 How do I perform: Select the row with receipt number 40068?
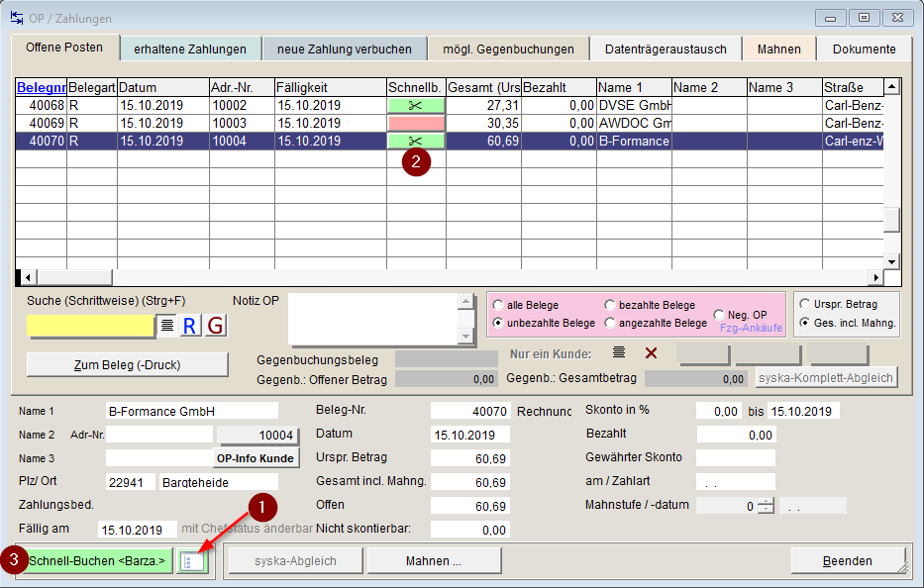[x=450, y=106]
